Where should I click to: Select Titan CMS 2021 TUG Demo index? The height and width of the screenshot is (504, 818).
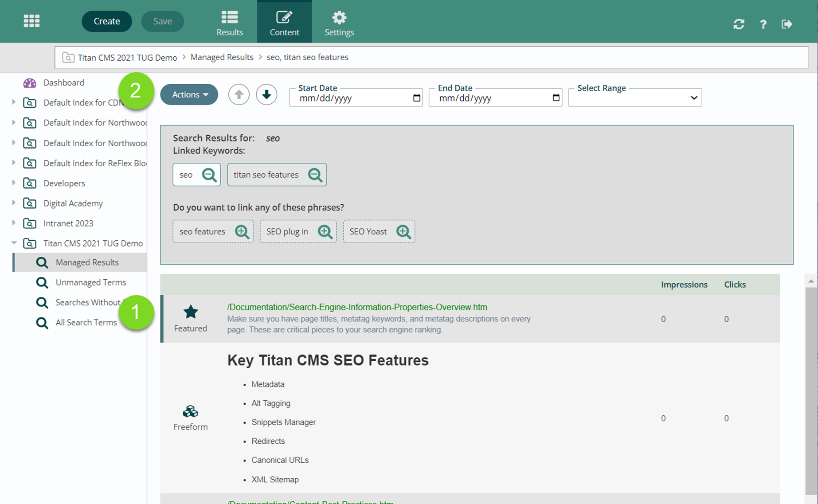click(x=93, y=243)
